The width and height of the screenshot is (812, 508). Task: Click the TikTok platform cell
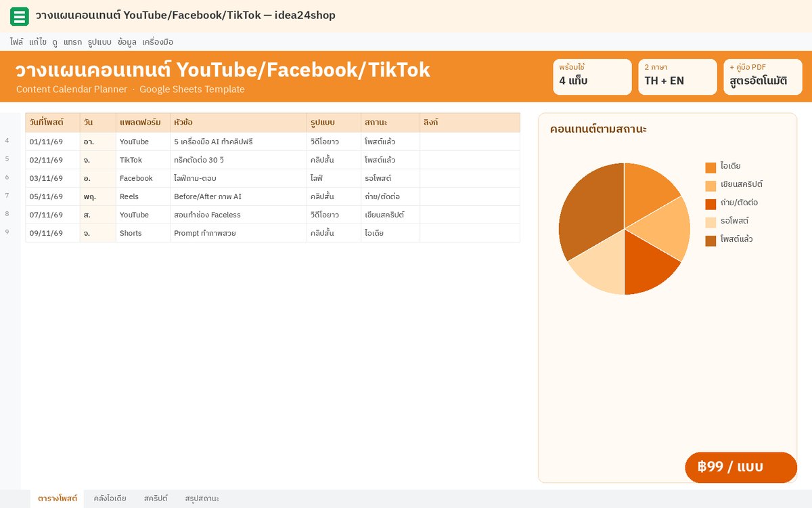[143, 160]
